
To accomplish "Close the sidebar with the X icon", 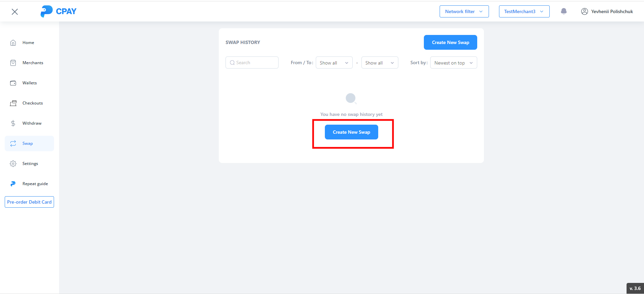I will point(15,12).
